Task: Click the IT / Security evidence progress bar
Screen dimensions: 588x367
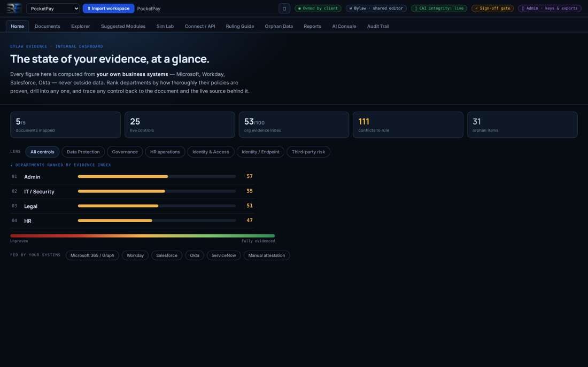Action: click(157, 191)
